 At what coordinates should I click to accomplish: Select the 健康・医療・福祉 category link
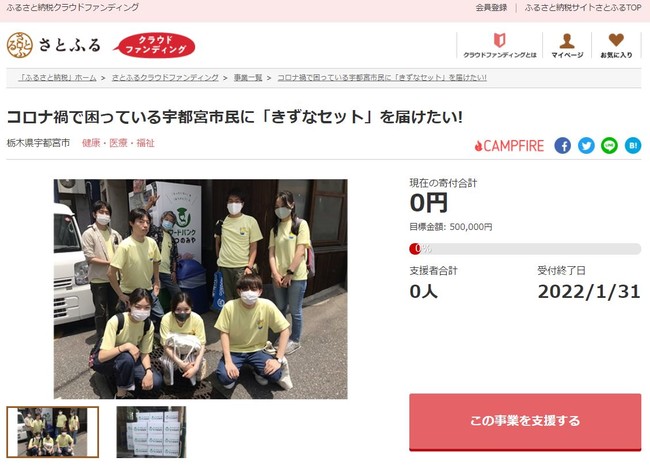coord(118,143)
